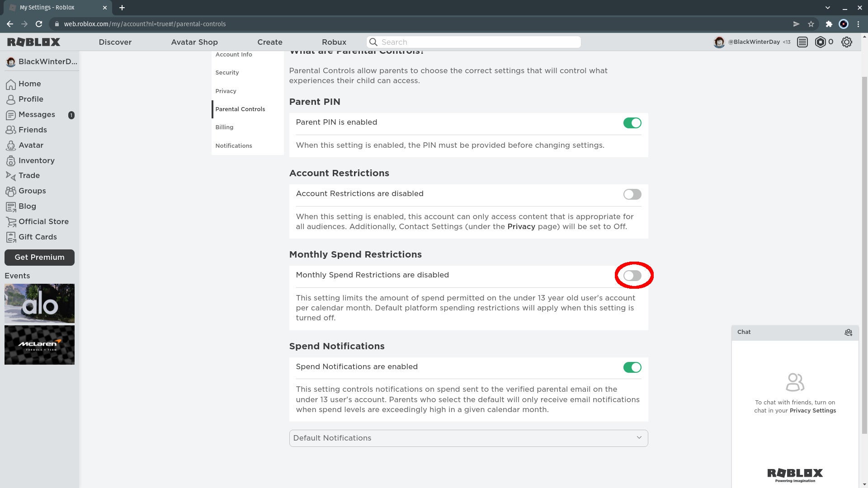Follow the Privacy link in Account Restrictions text
The height and width of the screenshot is (488, 868).
(x=521, y=227)
